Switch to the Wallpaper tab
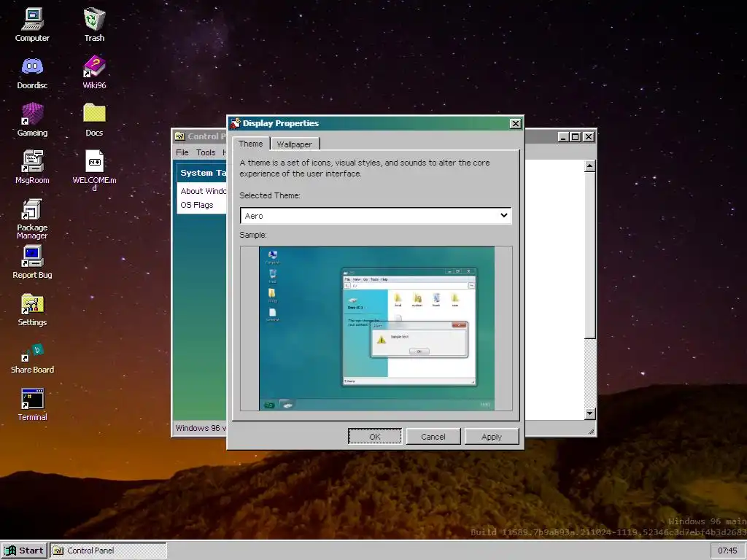Image resolution: width=747 pixels, height=560 pixels. pos(295,144)
